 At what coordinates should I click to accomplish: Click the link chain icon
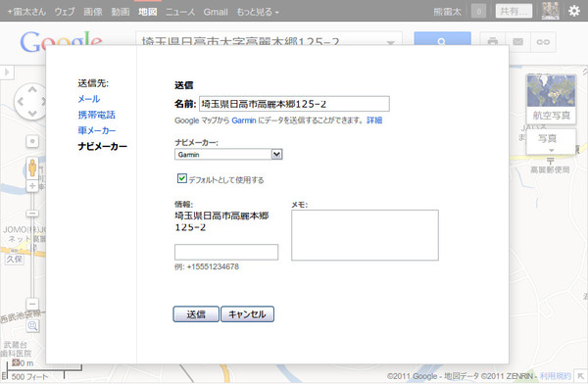tap(543, 41)
